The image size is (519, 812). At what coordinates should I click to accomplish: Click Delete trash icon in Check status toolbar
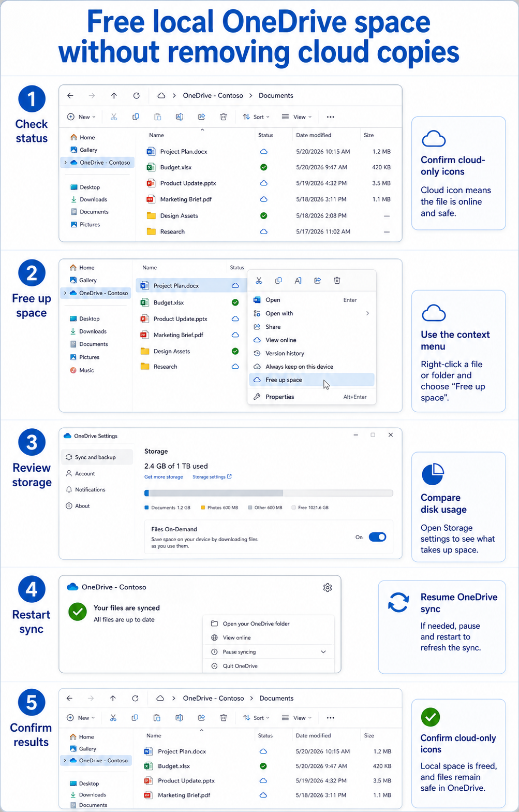(x=224, y=117)
